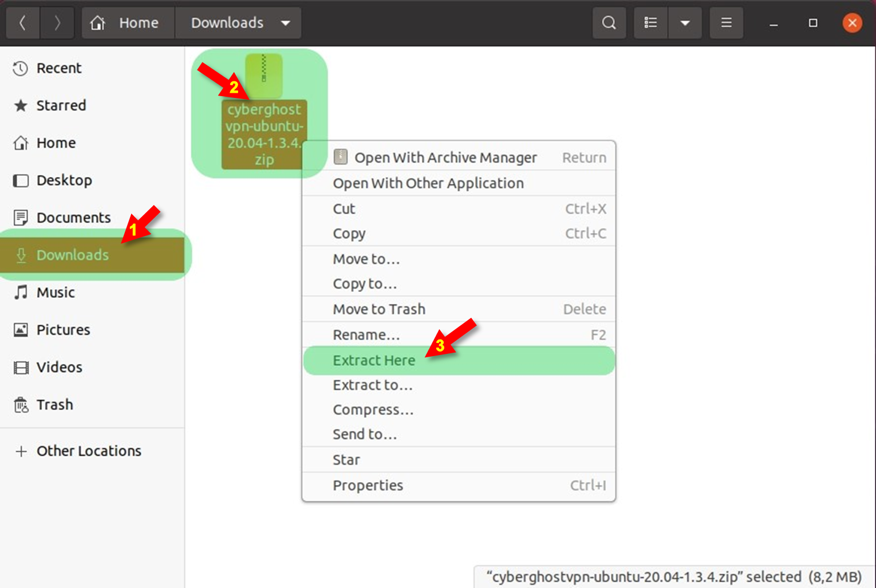
Task: Open Music folder in sidebar
Action: (92, 293)
